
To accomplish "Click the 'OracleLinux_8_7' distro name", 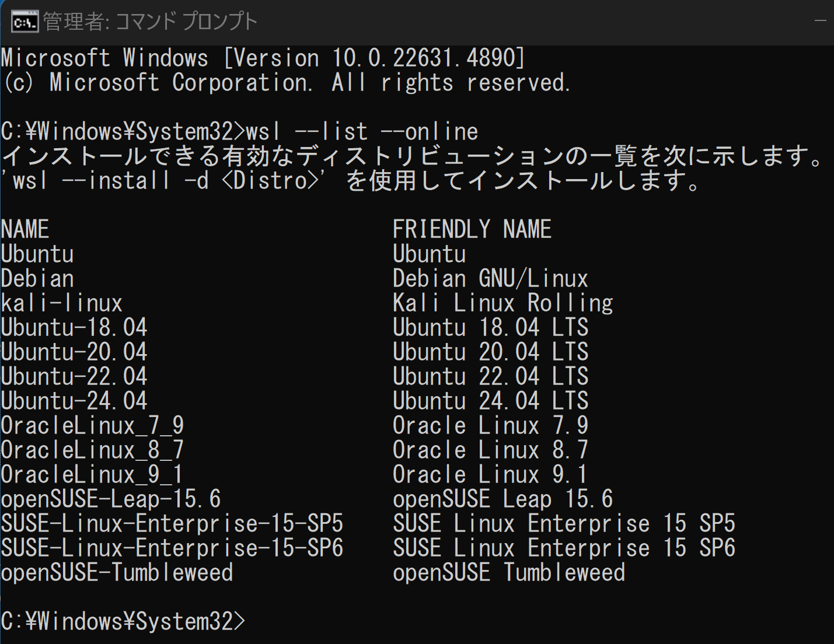I will pos(93,450).
